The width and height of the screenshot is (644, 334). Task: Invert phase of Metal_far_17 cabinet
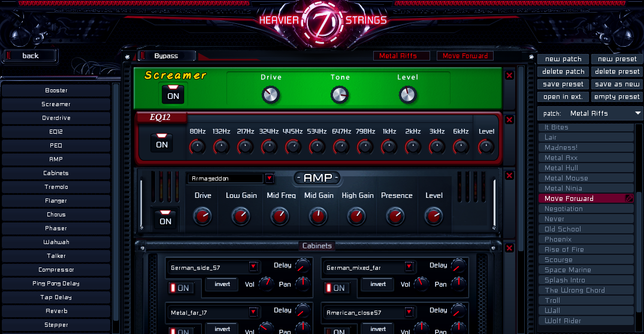point(222,329)
